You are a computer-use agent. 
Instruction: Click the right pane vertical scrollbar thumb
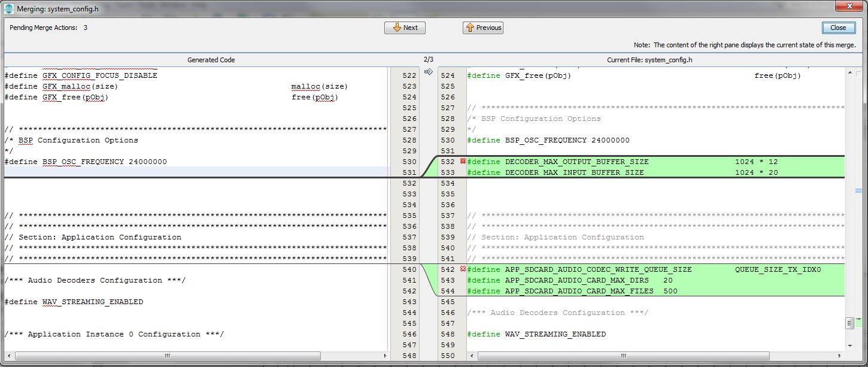[x=849, y=323]
